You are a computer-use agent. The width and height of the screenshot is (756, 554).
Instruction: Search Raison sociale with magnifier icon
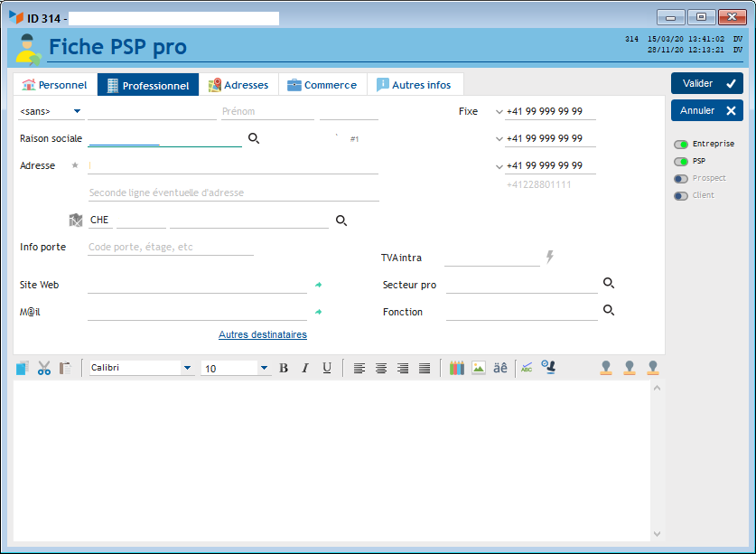254,138
